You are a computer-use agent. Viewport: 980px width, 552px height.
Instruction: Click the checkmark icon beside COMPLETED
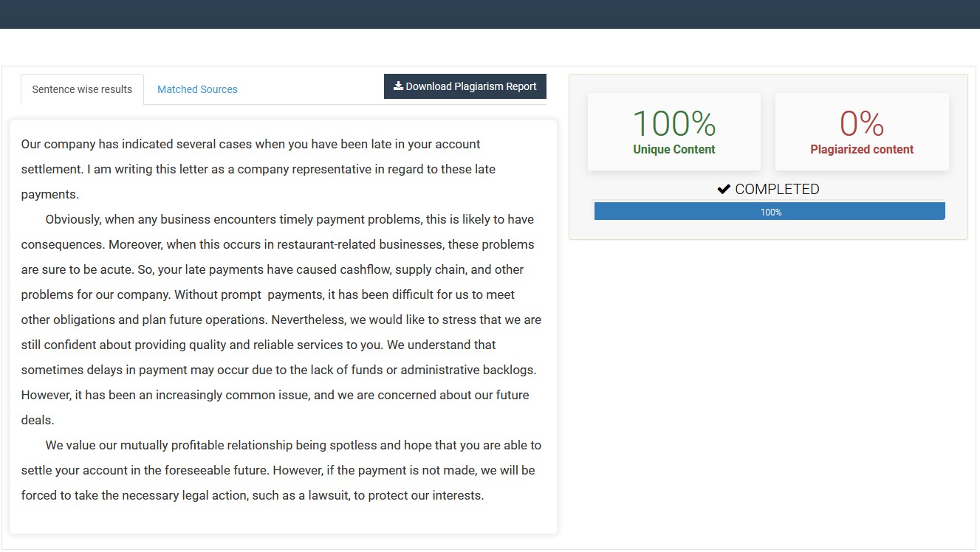tap(724, 190)
